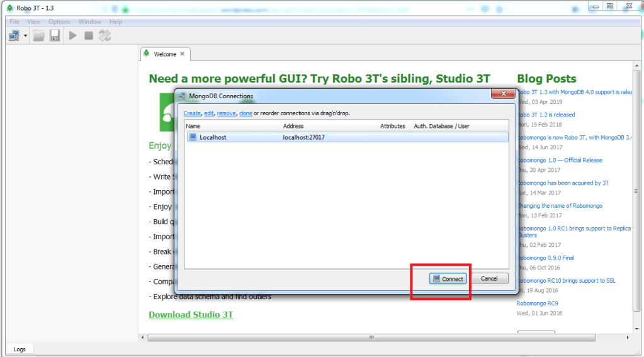This screenshot has width=644, height=357.
Task: Click the Create connection link
Action: point(192,113)
